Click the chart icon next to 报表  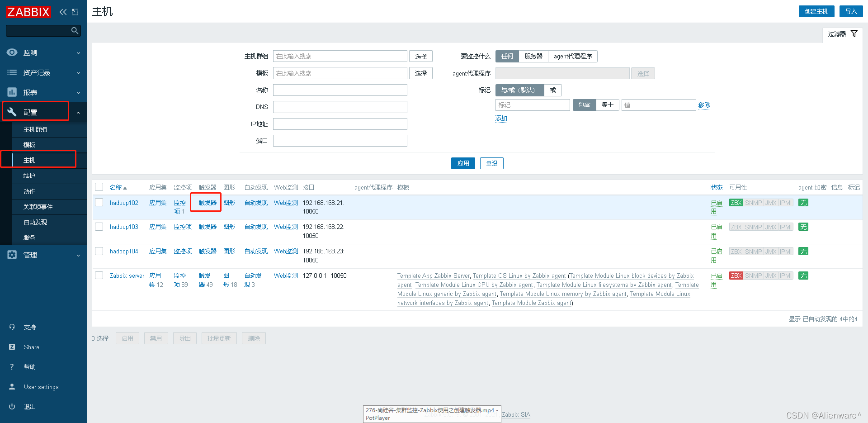tap(12, 92)
